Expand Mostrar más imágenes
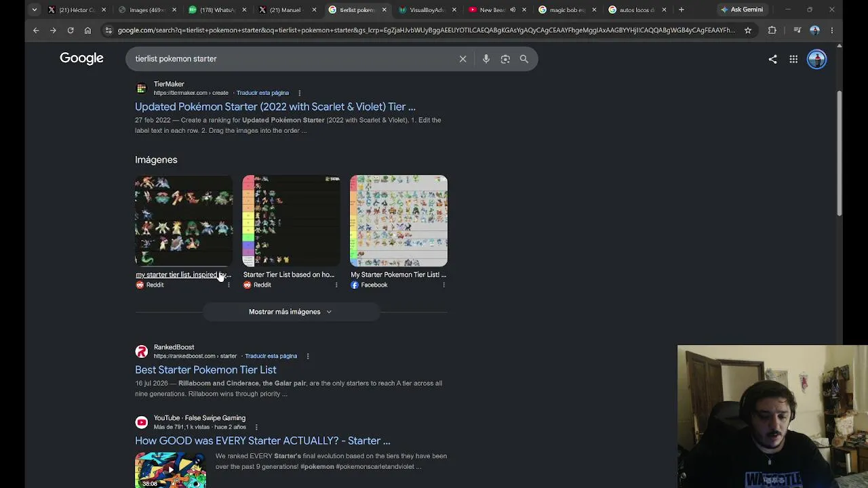Image resolution: width=868 pixels, height=488 pixels. (290, 312)
